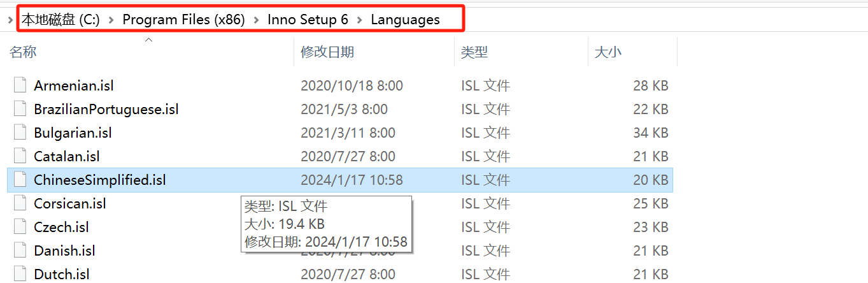This screenshot has width=868, height=283.
Task: Select the BrazilianPortuguese.isl file icon
Action: click(20, 109)
